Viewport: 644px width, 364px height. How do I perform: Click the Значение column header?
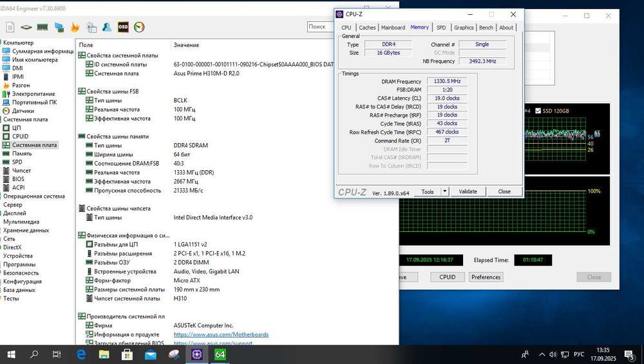pyautogui.click(x=186, y=45)
